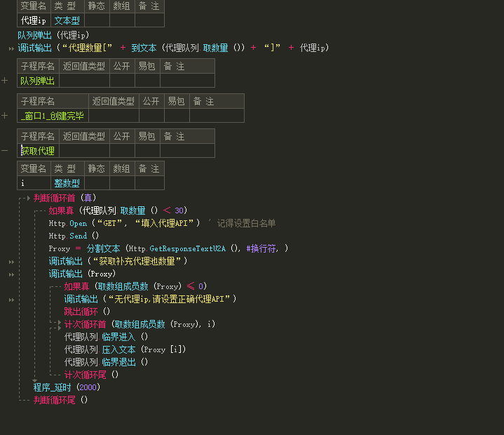This screenshot has height=435, width=504.
Task: Select the variable i name cell
Action: point(34,183)
